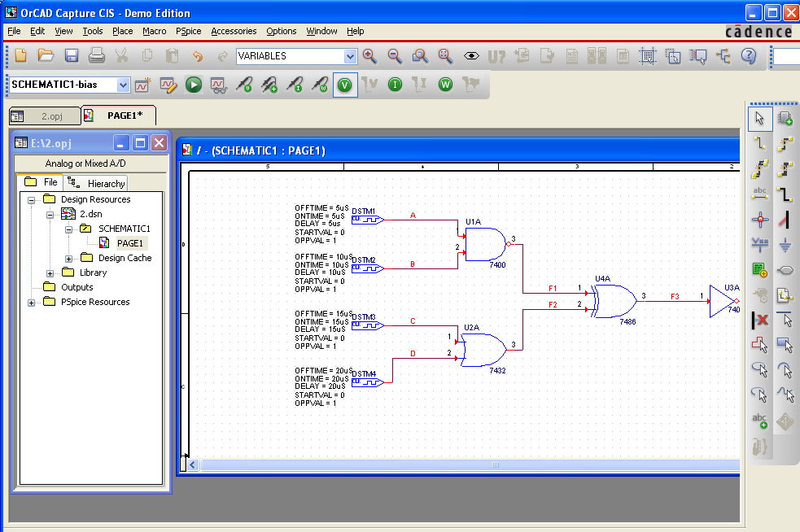This screenshot has width=800, height=532.
Task: Select the Place Ground tool
Action: pos(785,244)
